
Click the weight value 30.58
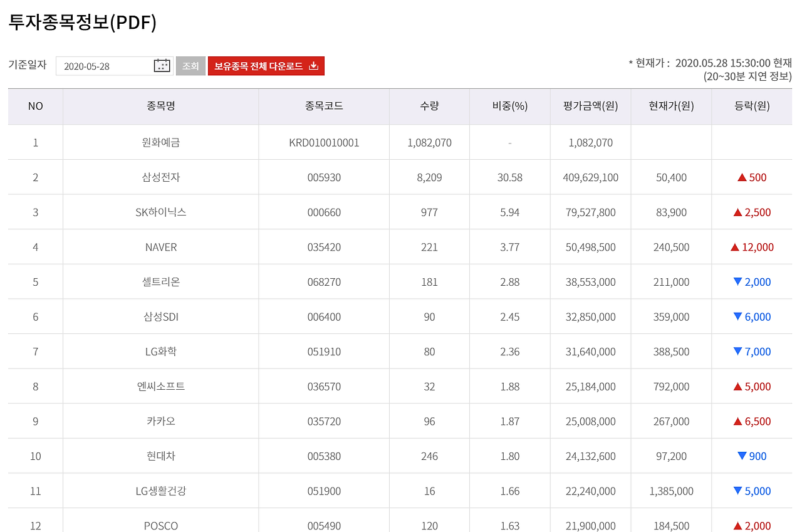[510, 178]
